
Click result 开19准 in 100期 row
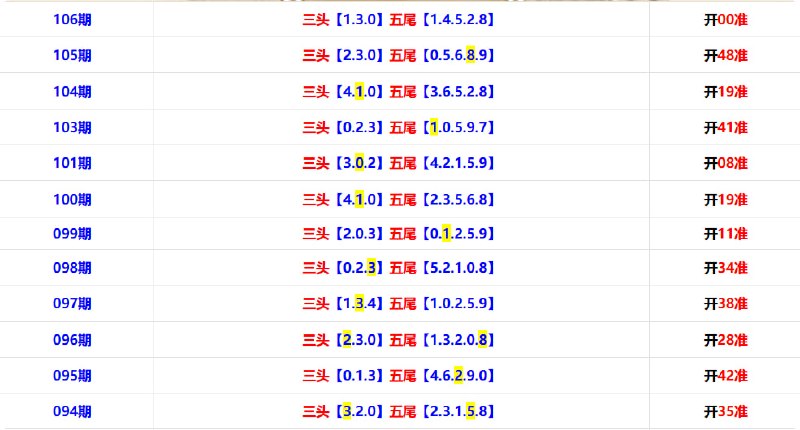tap(726, 199)
